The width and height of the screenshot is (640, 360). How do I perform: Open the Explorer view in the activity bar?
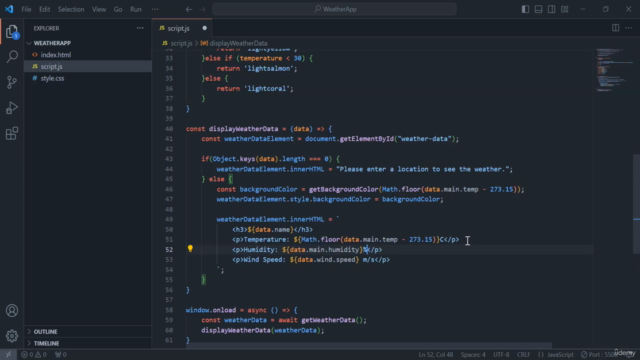click(x=12, y=32)
